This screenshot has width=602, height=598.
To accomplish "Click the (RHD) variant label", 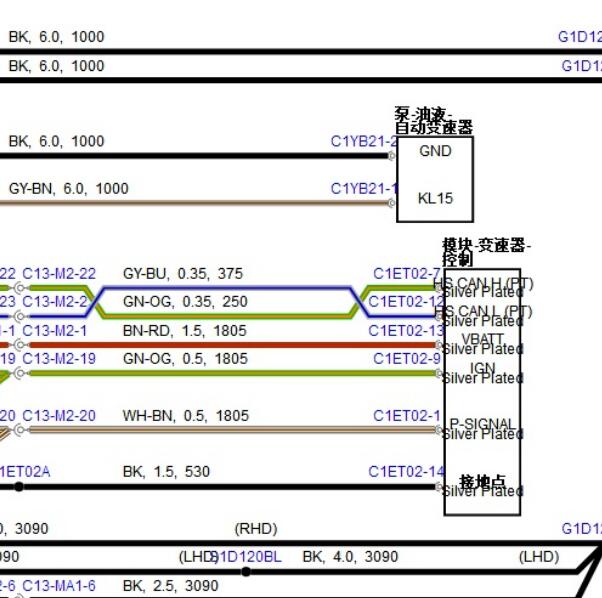I will coord(256,529).
